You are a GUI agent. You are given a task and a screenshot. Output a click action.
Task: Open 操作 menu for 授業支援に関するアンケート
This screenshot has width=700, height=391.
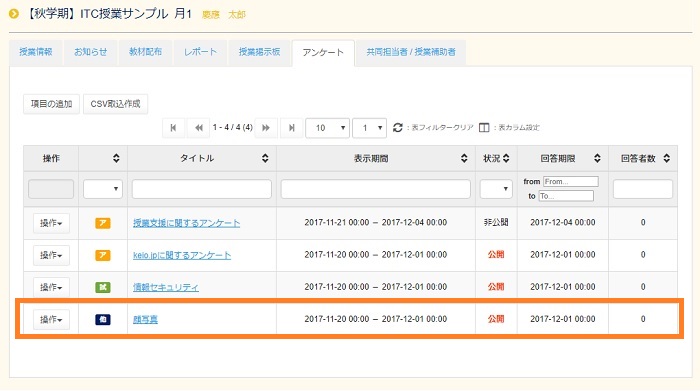point(51,223)
